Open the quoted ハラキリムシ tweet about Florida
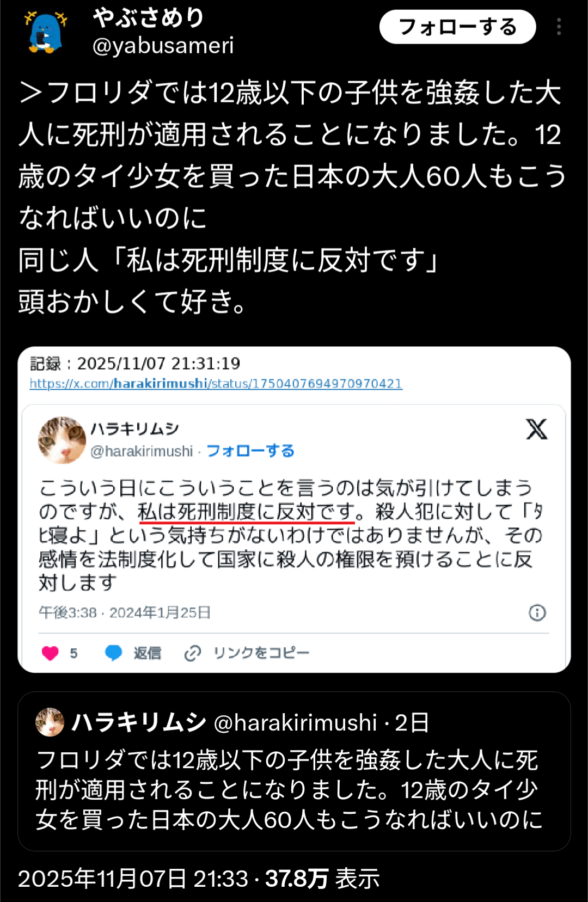 (x=294, y=771)
